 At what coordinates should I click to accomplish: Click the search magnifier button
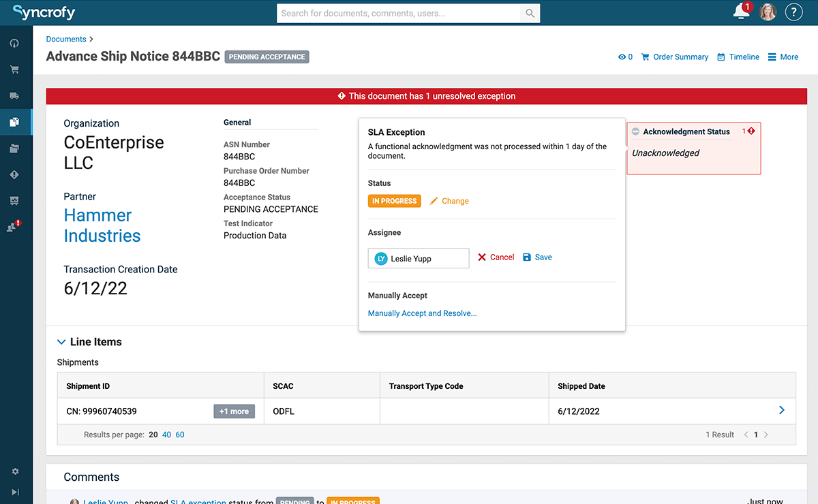coord(530,13)
